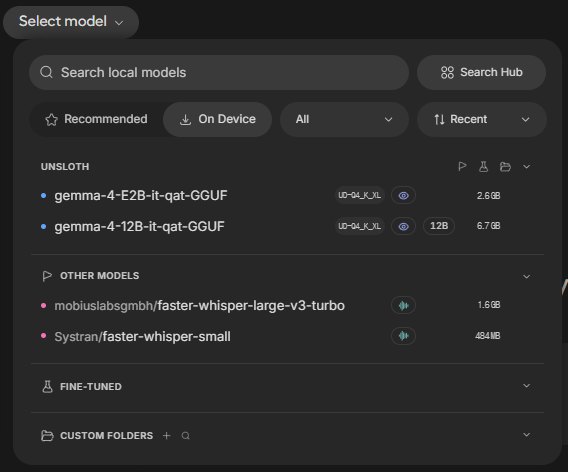This screenshot has width=568, height=472.
Task: Switch to the Recommended tab
Action: (x=96, y=119)
